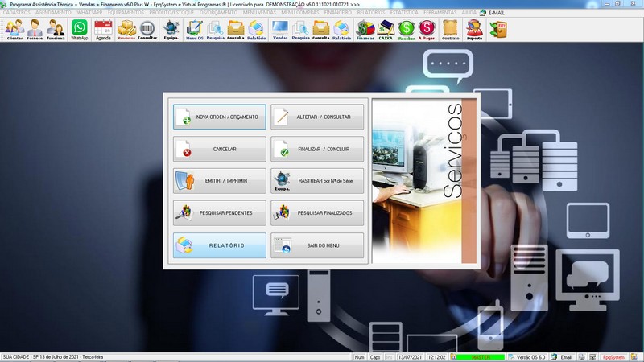The image size is (644, 362).
Task: Click NOVA ORDEM / ORÇAMENTO button
Action: tap(219, 117)
